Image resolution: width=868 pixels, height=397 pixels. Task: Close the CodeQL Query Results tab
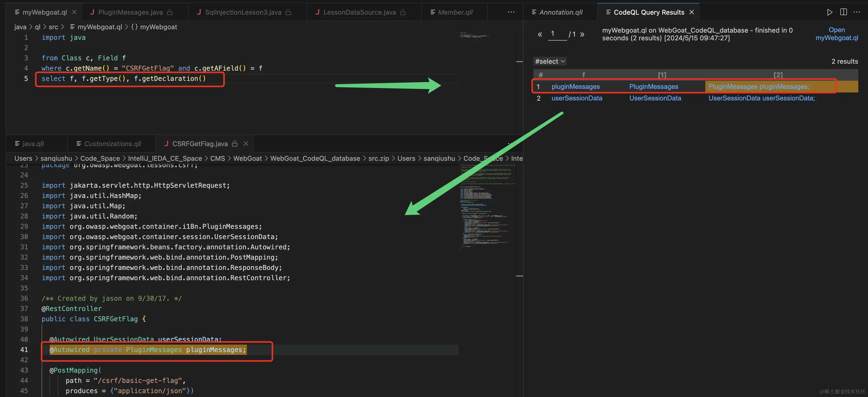click(692, 12)
